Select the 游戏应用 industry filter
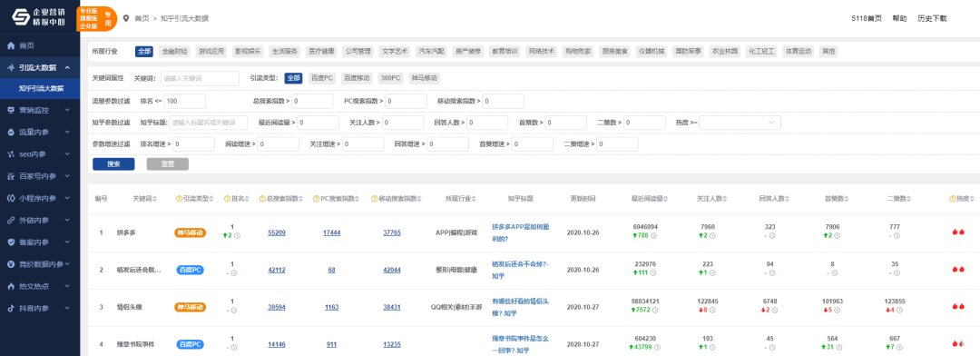 click(x=211, y=51)
